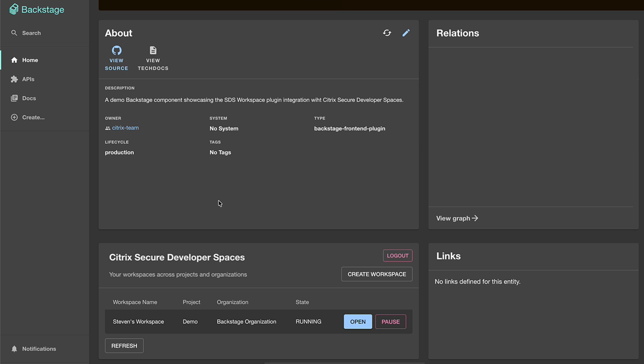This screenshot has height=364, width=644.
Task: Click the Create plus-circle icon
Action: click(x=14, y=117)
